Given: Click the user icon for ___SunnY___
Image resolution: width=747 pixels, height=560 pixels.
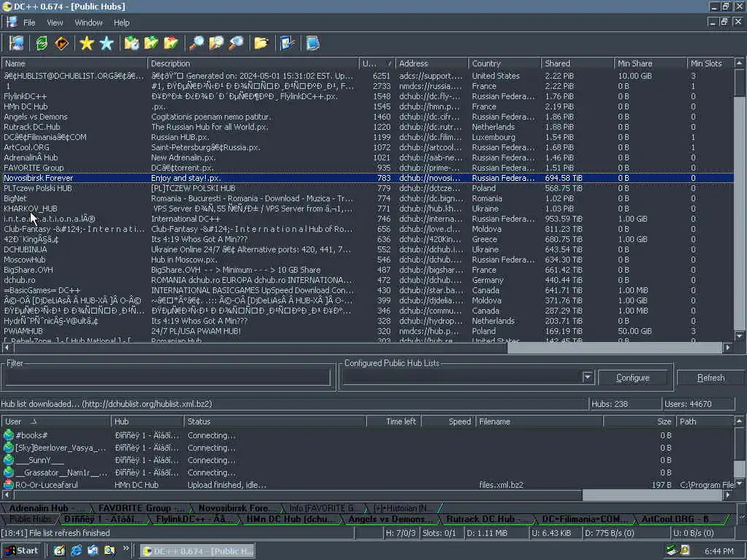Looking at the screenshot, I should coord(8,459).
